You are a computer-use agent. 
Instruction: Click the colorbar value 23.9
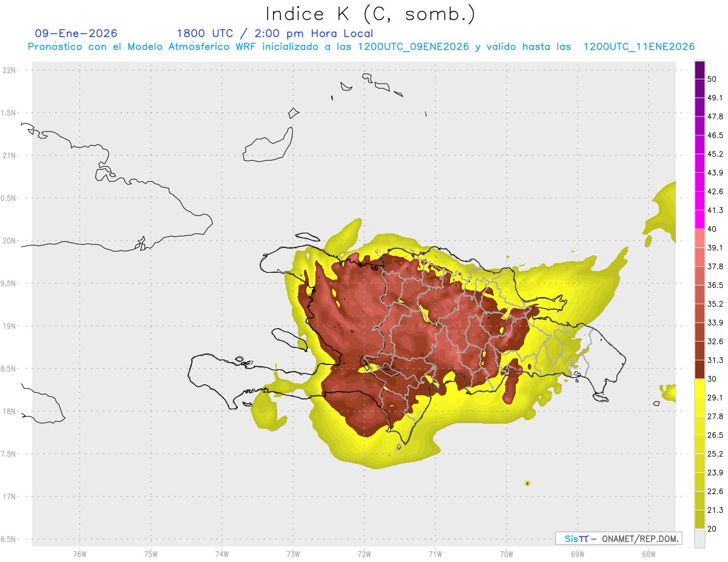715,473
